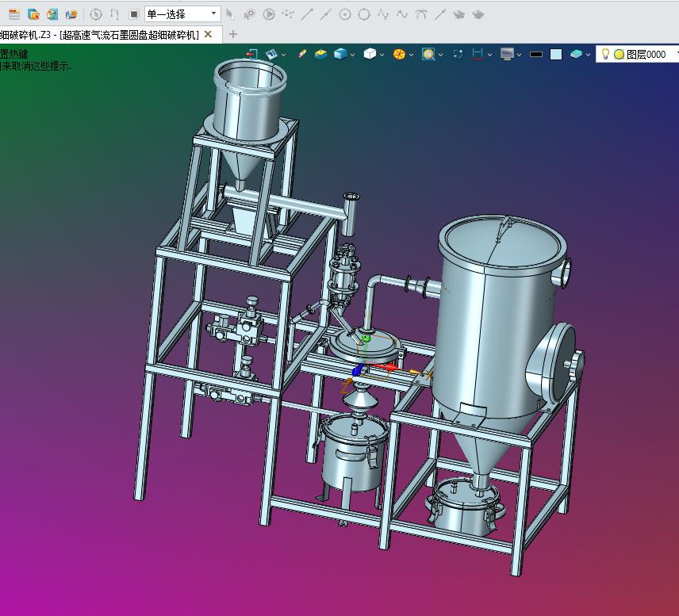Click the grey arrow pointer icon
The image size is (679, 616).
[x=230, y=14]
